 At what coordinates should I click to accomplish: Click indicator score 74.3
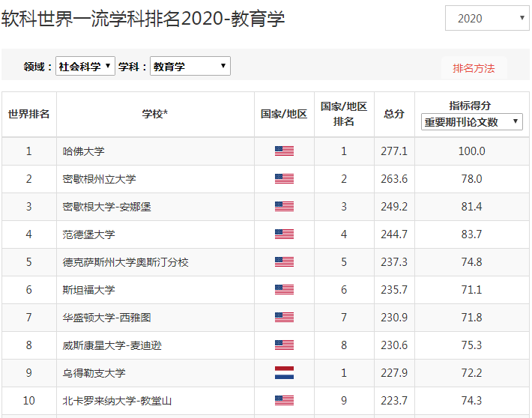(x=471, y=400)
